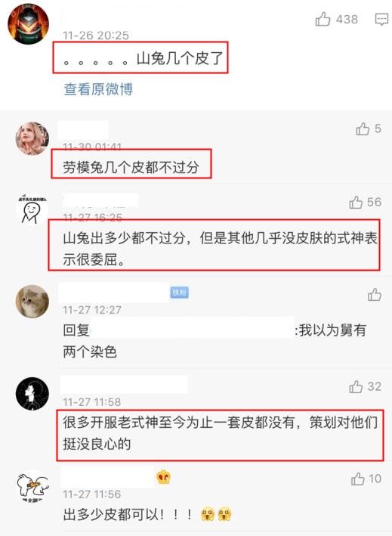Open the white cartoon character avatar
The width and height of the screenshot is (392, 536).
coord(32,486)
